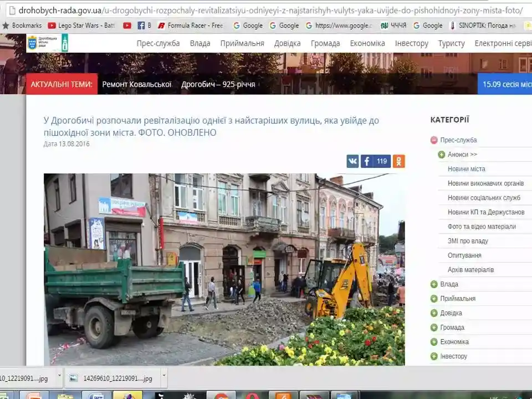
Task: Open the ЧЧУЯ bookmark
Action: tap(393, 25)
